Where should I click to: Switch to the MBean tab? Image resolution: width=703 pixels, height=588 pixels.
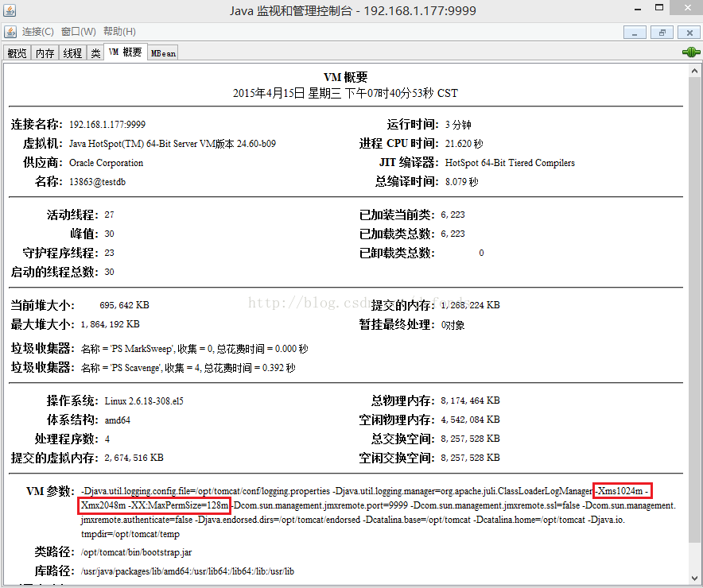(163, 53)
